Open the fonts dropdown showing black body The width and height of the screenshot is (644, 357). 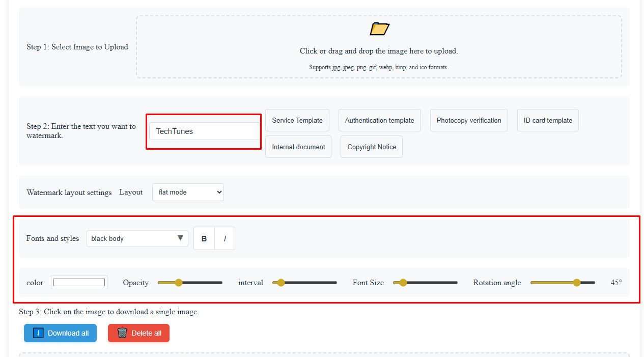click(137, 238)
